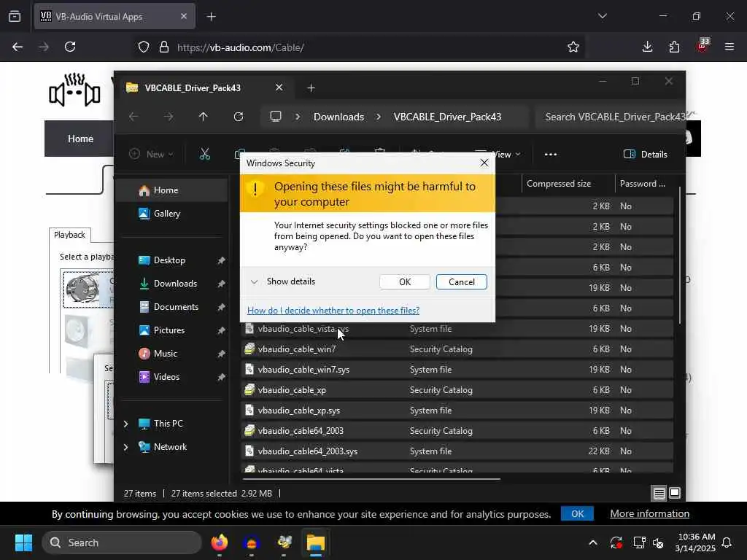This screenshot has width=747, height=560.
Task: Select file vbaudio_cable_vista.sys
Action: 457,329
